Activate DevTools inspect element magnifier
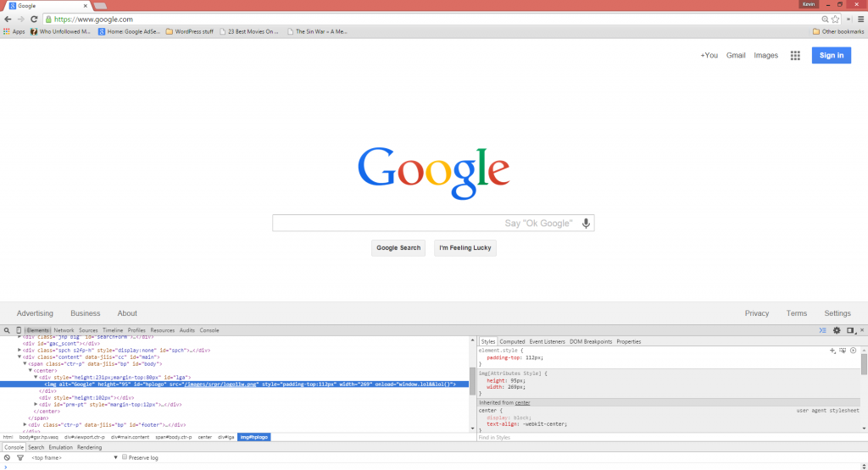This screenshot has height=470, width=868. [x=7, y=330]
